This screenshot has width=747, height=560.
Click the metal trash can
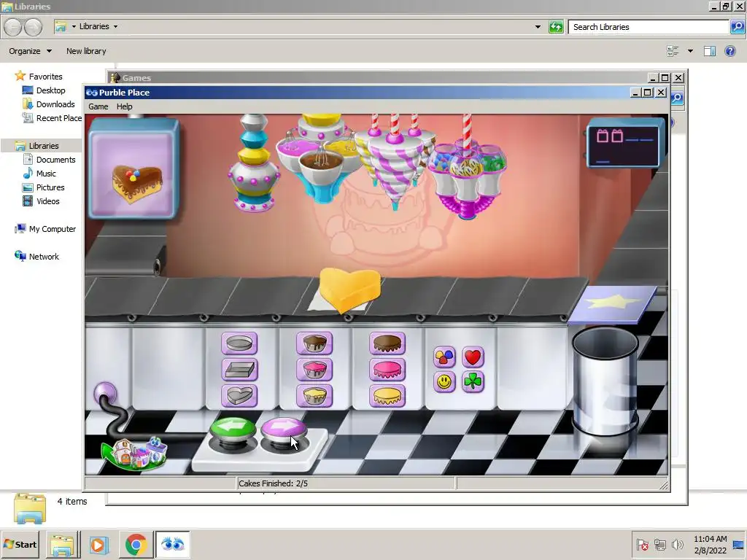click(605, 380)
